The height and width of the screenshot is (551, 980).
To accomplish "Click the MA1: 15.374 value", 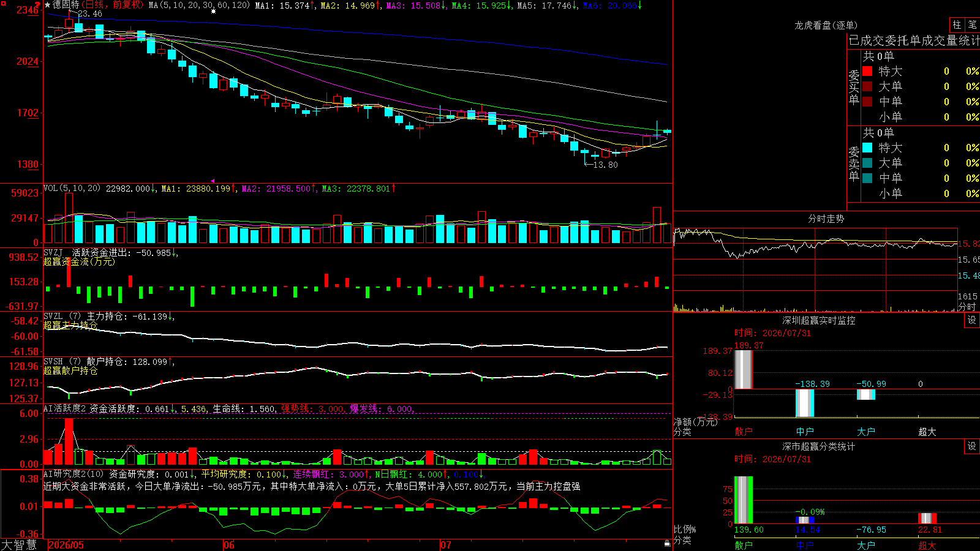I will tap(285, 5).
